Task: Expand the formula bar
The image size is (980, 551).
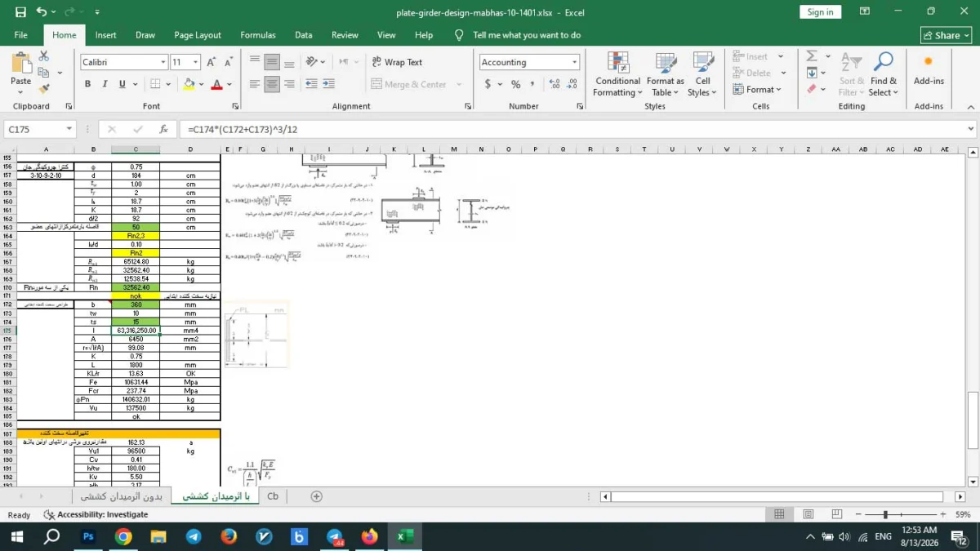Action: (x=970, y=129)
